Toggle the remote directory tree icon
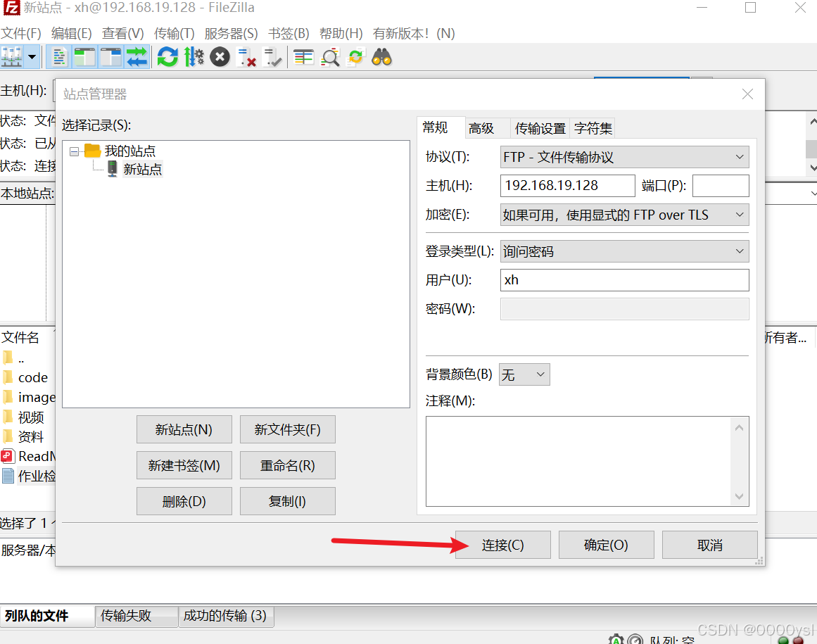 [x=110, y=57]
